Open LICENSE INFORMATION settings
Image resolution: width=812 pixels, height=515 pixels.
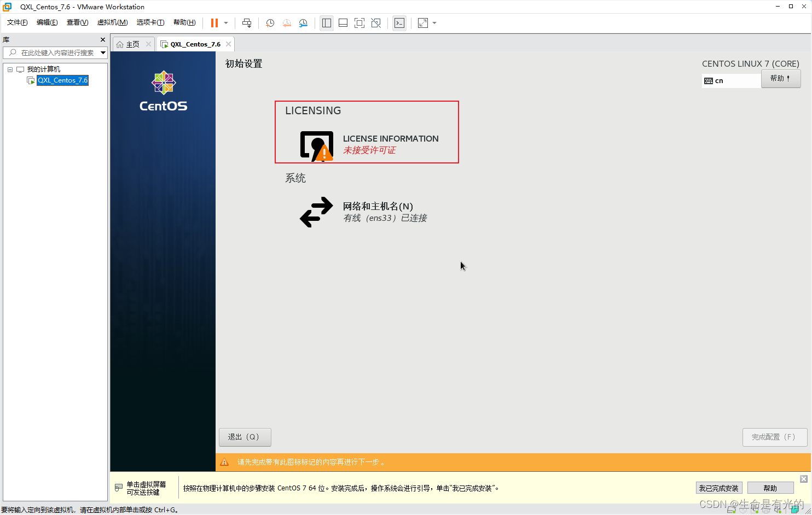(369, 145)
